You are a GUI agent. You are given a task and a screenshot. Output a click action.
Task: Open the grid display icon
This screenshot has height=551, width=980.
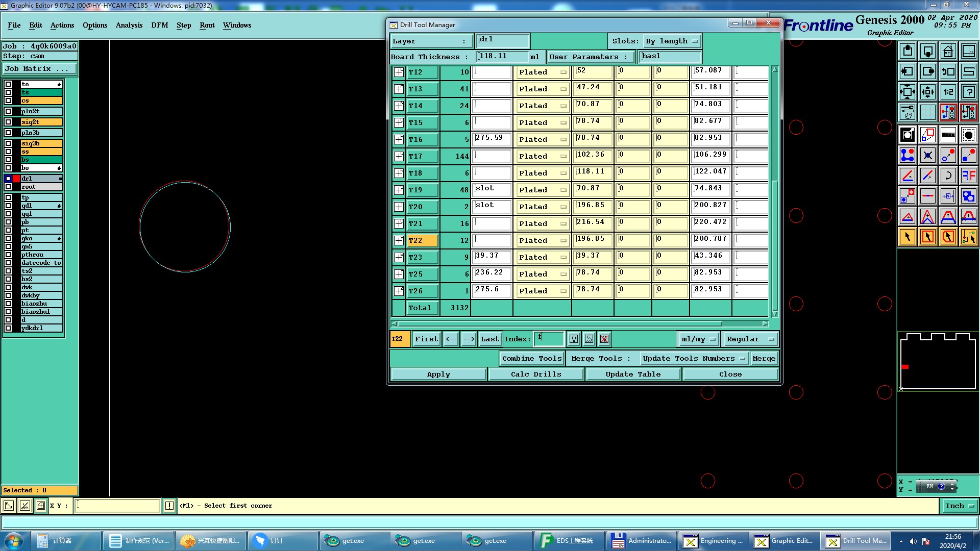[x=928, y=112]
